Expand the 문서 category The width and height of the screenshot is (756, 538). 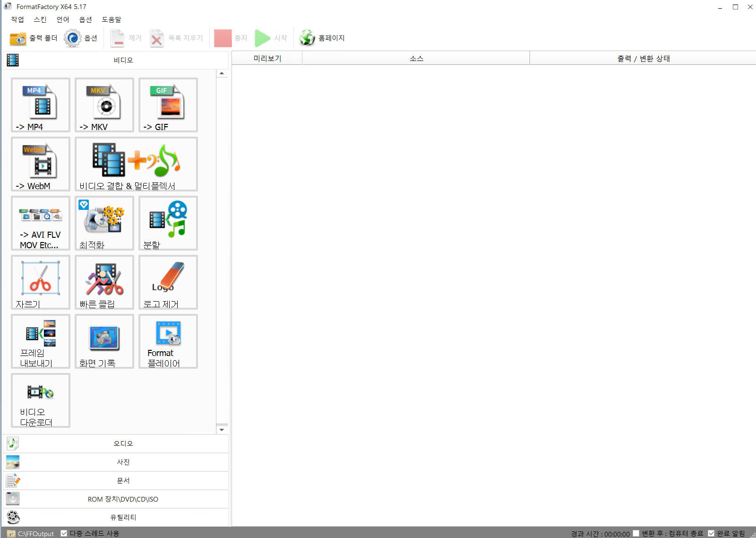(116, 480)
